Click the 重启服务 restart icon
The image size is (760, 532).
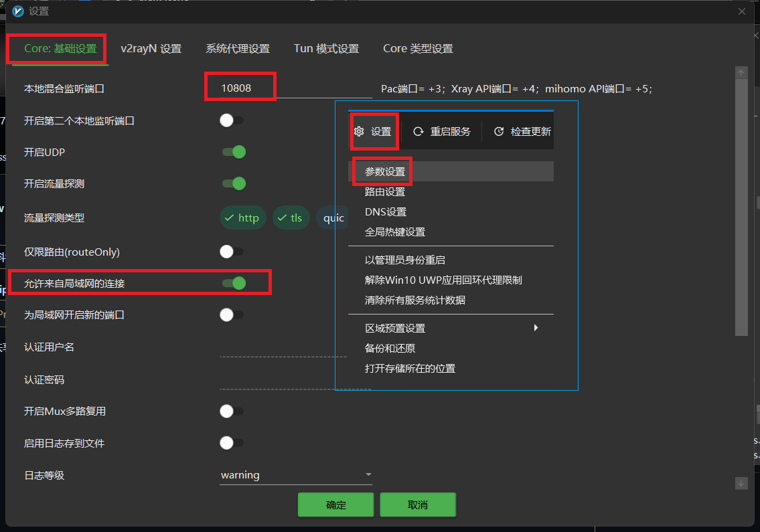point(419,131)
